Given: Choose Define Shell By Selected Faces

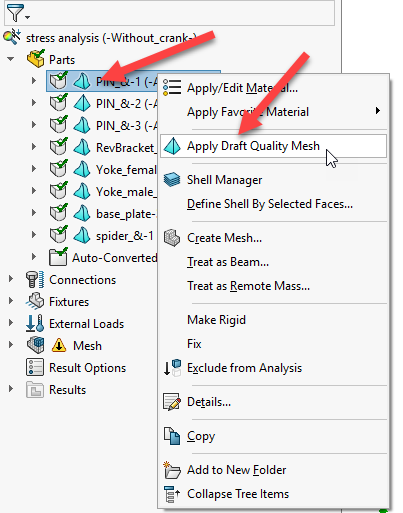Looking at the screenshot, I should pos(273,204).
